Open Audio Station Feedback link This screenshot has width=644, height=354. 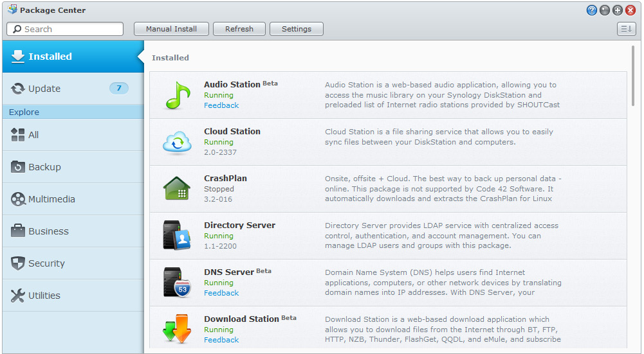coord(221,105)
